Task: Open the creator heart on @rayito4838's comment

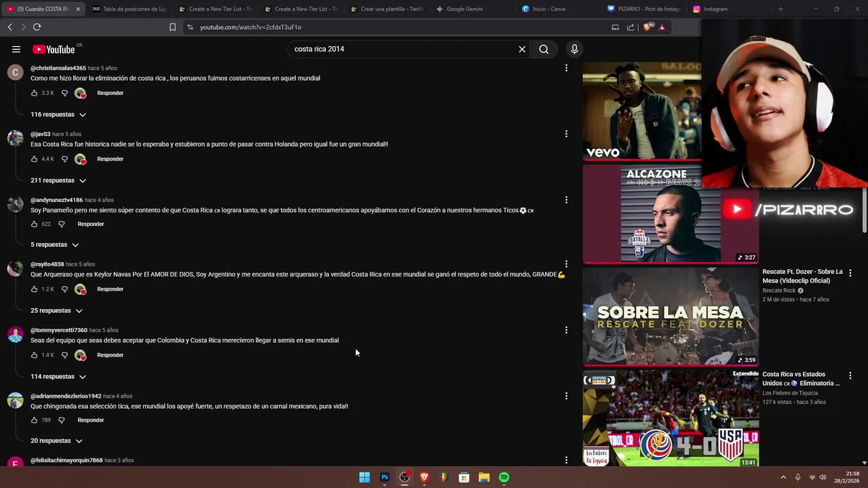Action: 80,289
